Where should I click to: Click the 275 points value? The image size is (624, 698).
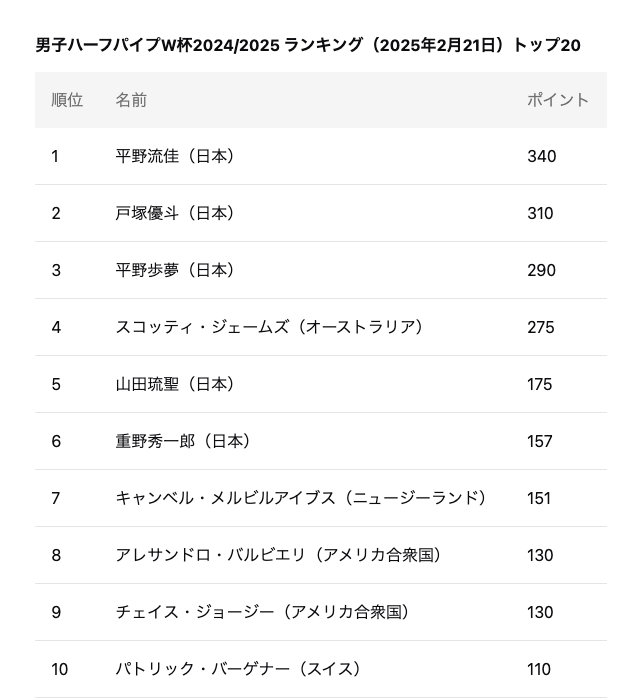coord(541,327)
